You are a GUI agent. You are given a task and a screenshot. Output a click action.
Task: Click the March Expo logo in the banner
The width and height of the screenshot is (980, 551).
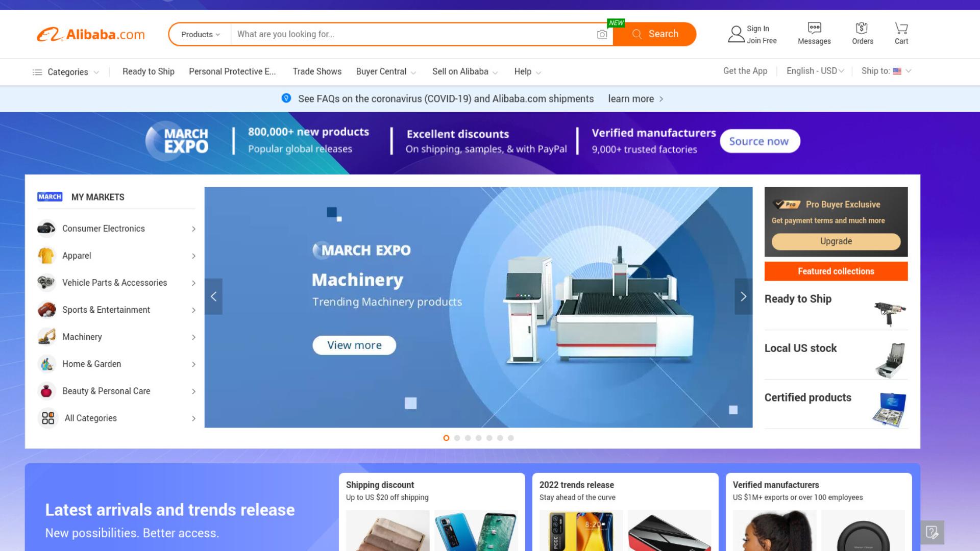[178, 141]
